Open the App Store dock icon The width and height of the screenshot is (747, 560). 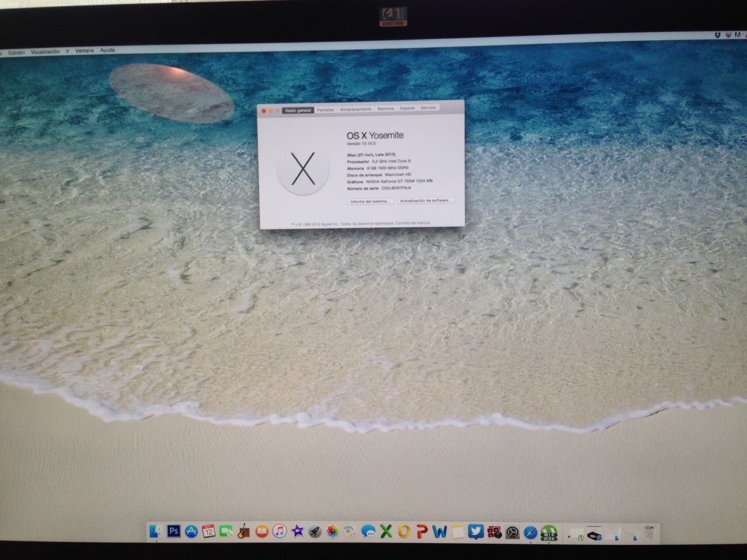click(191, 531)
